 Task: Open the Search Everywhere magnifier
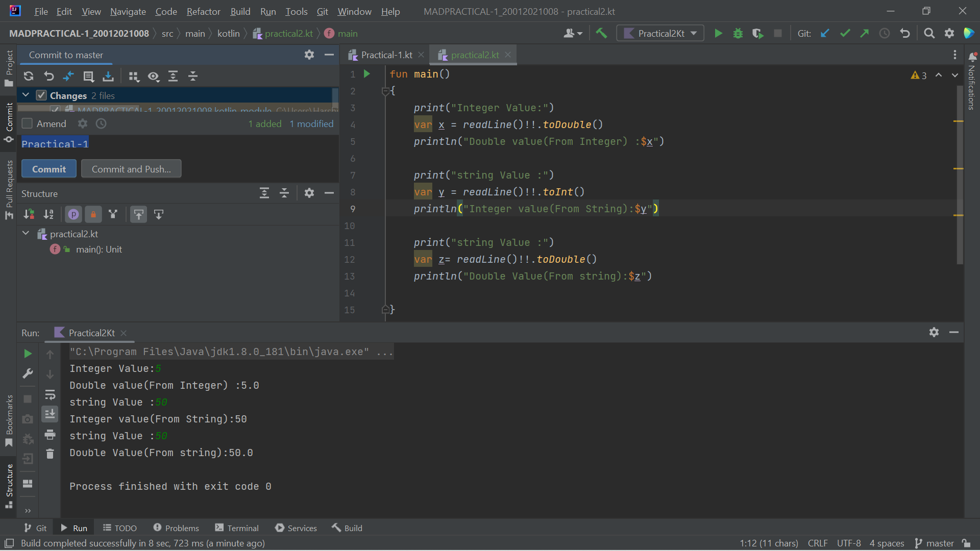(x=929, y=34)
